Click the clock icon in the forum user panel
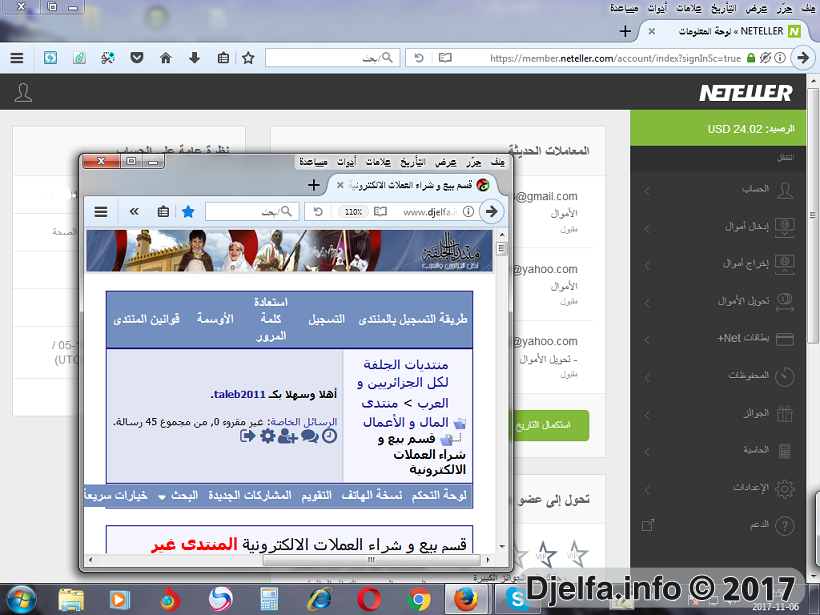 (x=329, y=436)
